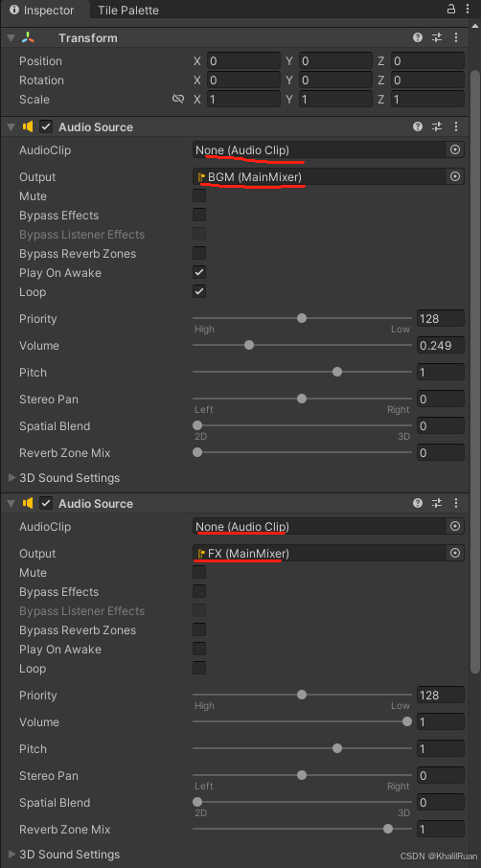Click the Rotation Y input field
This screenshot has width=481, height=868.
tap(335, 80)
